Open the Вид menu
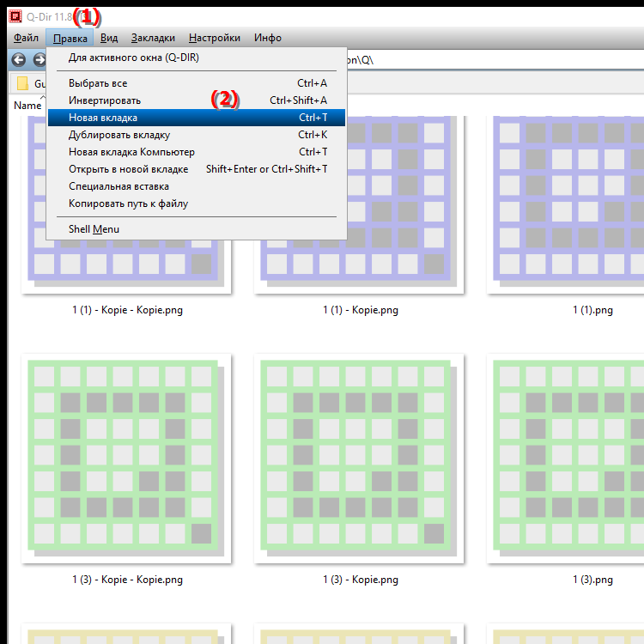This screenshot has height=644, width=644. [109, 38]
